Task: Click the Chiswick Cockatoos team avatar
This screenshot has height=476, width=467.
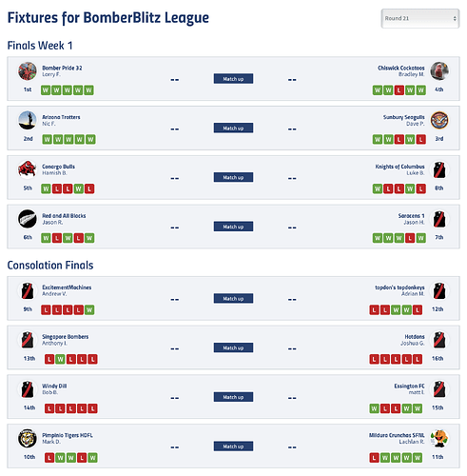Action: [439, 71]
